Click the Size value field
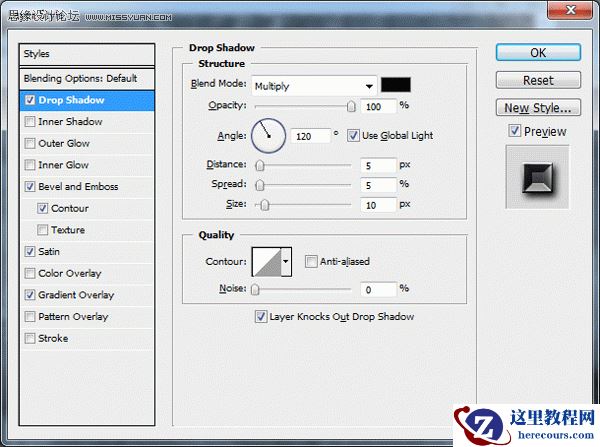The image size is (600, 447). coord(378,205)
